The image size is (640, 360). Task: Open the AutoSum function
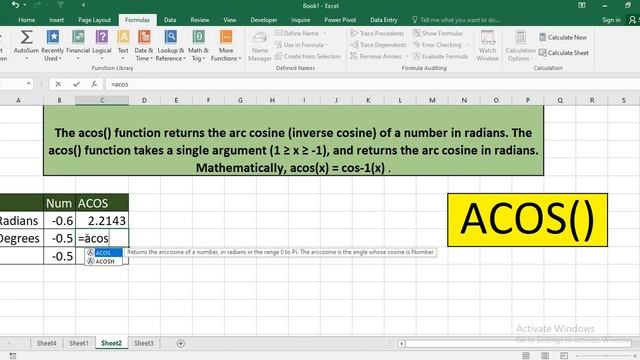(x=26, y=45)
